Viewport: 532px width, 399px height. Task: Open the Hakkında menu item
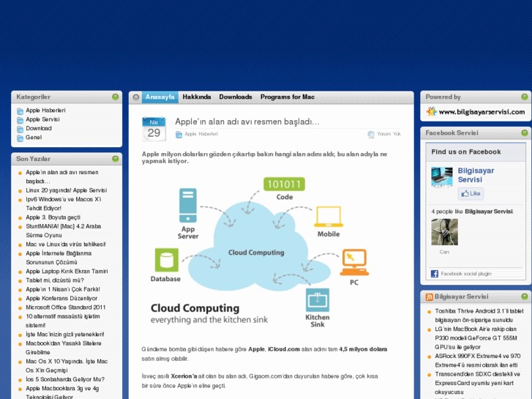pos(196,97)
